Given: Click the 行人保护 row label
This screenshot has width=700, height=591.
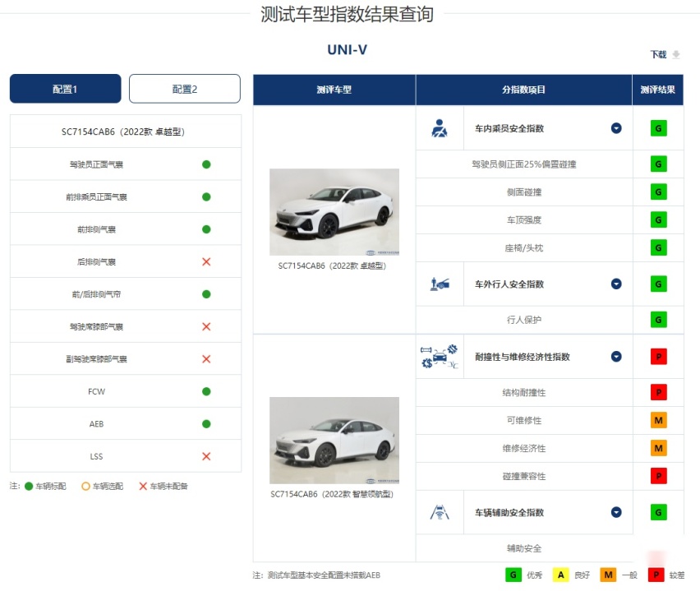Looking at the screenshot, I should click(x=524, y=320).
